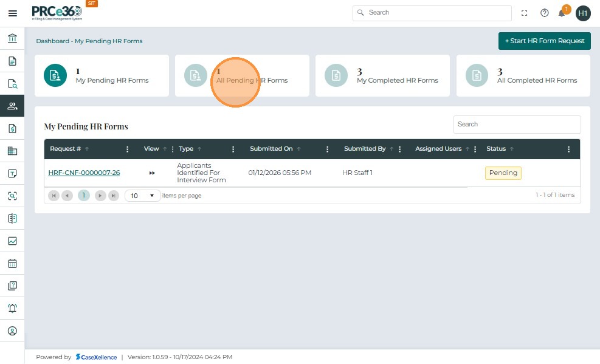Open the building sidebar icon

pos(12,151)
